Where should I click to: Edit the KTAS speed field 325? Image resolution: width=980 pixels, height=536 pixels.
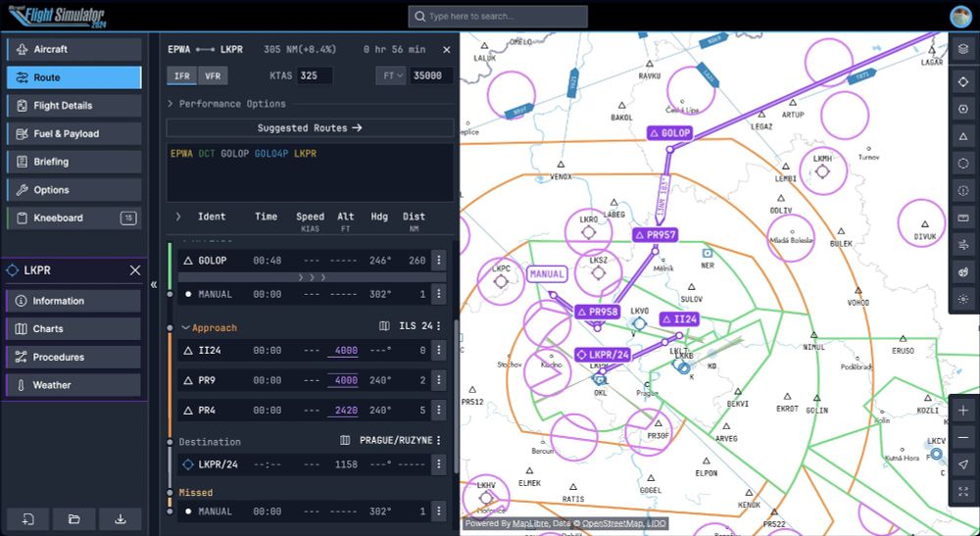[x=315, y=75]
